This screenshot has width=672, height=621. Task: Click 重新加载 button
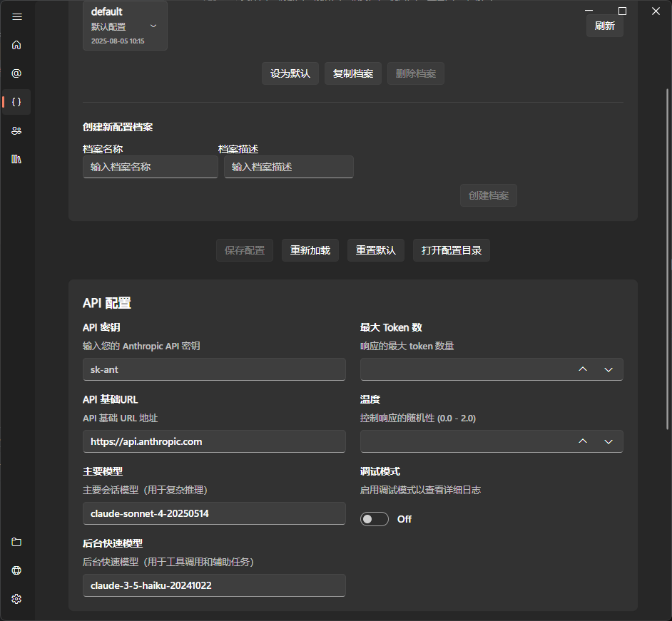310,250
